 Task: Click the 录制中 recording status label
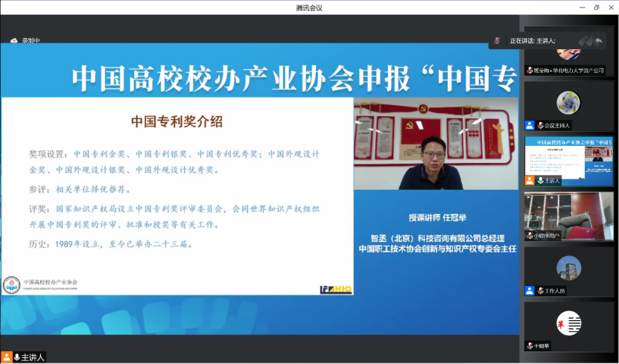pos(31,41)
